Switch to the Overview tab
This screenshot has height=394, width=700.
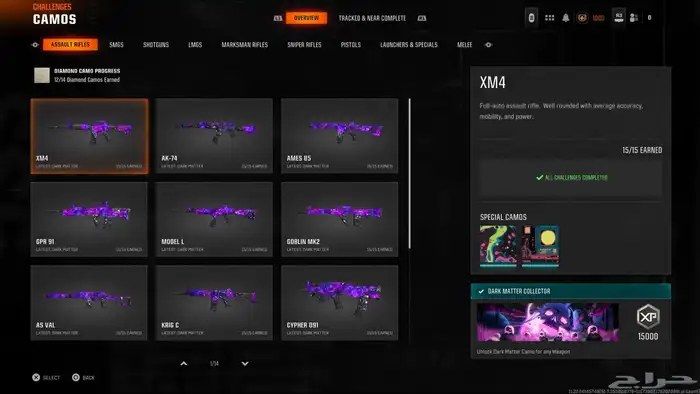click(306, 18)
